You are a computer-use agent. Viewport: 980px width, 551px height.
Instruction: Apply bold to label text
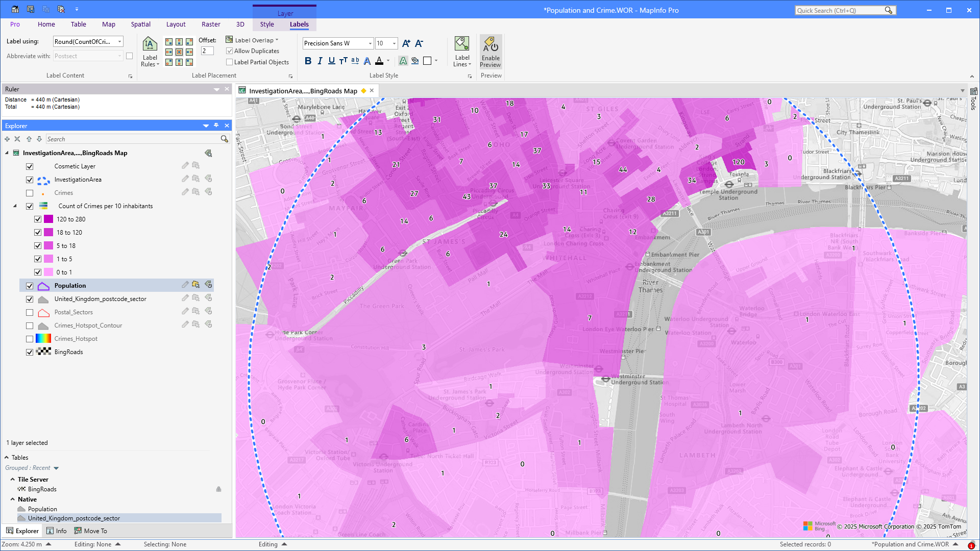pyautogui.click(x=308, y=61)
